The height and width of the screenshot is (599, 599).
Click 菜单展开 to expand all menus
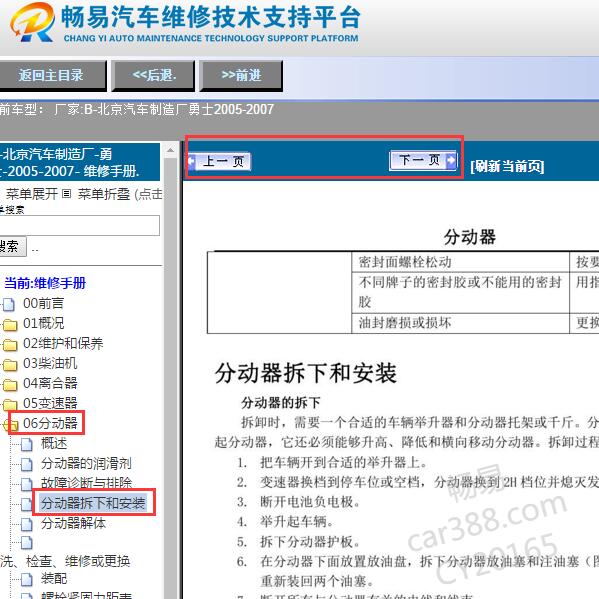pos(32,194)
